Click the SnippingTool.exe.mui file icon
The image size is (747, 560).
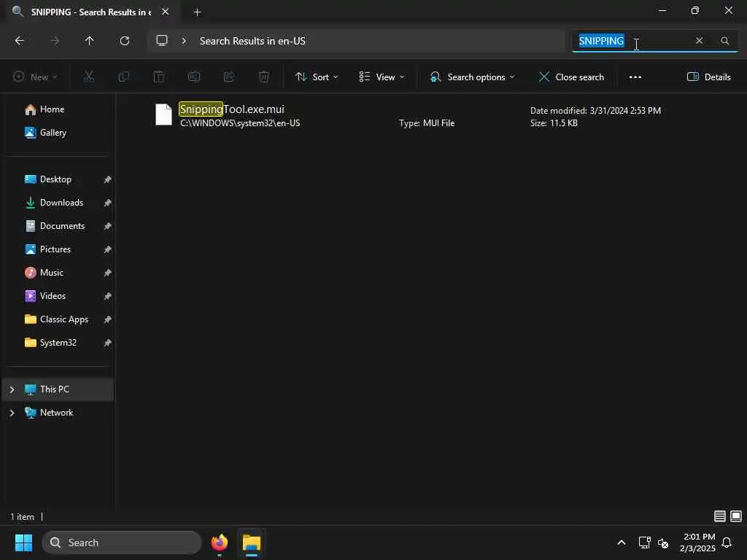[x=163, y=114]
